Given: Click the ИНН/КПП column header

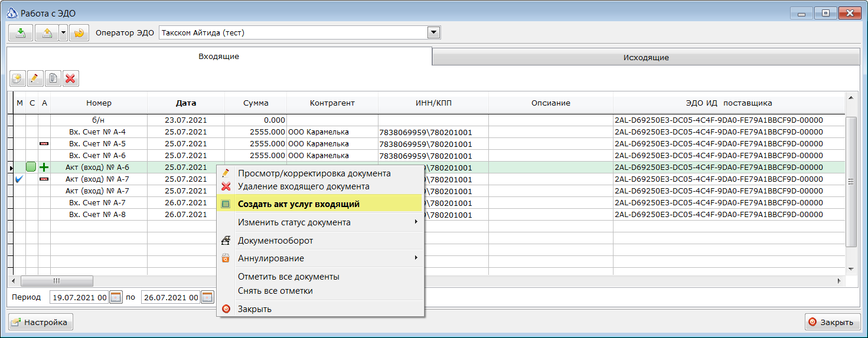Looking at the screenshot, I should 433,103.
